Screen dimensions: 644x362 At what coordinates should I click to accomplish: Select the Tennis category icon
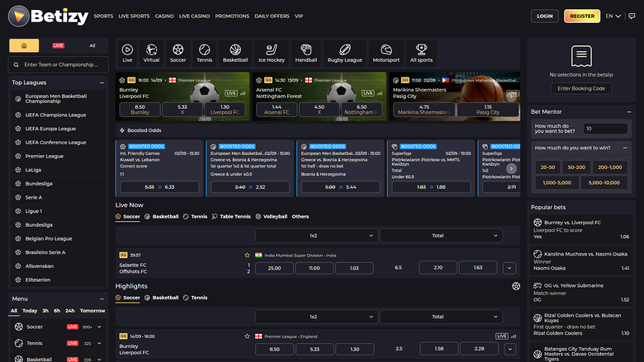point(204,54)
